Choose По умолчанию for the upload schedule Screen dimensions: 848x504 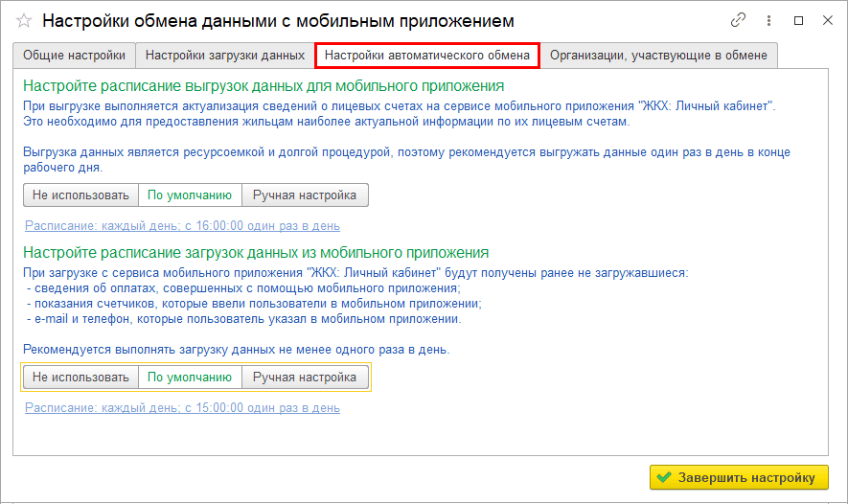click(x=190, y=195)
